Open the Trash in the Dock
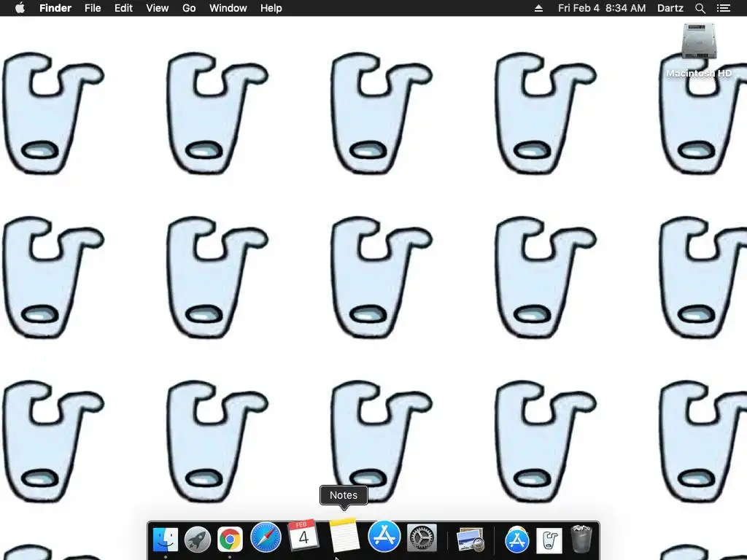This screenshot has height=560, width=747. pos(581,539)
